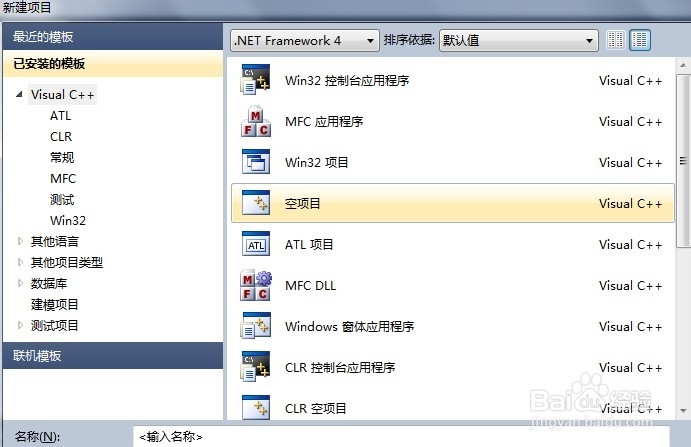Select the 空项目 template icon
Image resolution: width=691 pixels, height=447 pixels.
pyautogui.click(x=256, y=203)
